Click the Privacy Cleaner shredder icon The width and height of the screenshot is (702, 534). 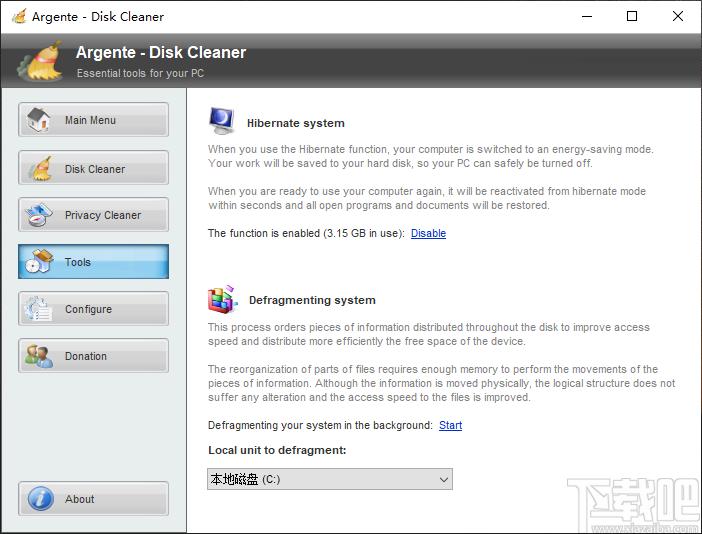39,215
